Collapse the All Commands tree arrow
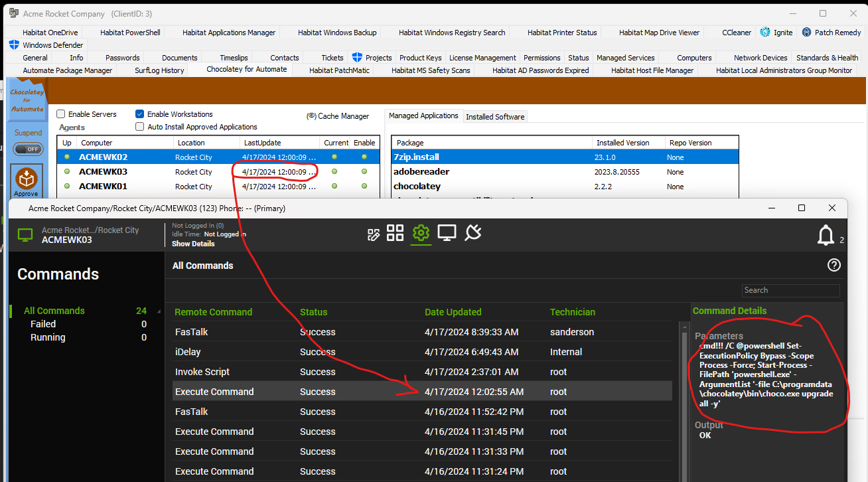Screen dimensions: 868x482 click(x=159, y=311)
